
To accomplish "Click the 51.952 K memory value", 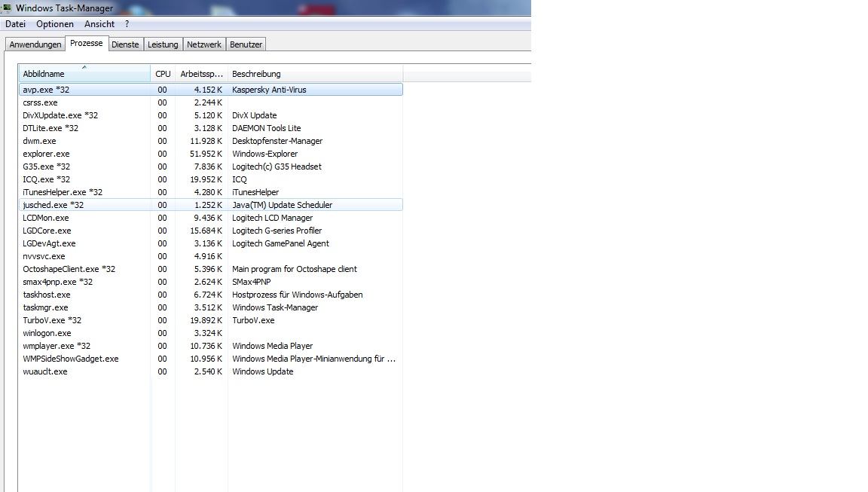I will [x=206, y=153].
